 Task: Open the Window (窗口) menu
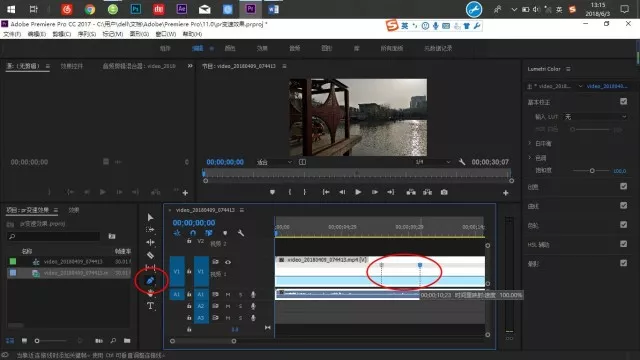click(x=166, y=34)
